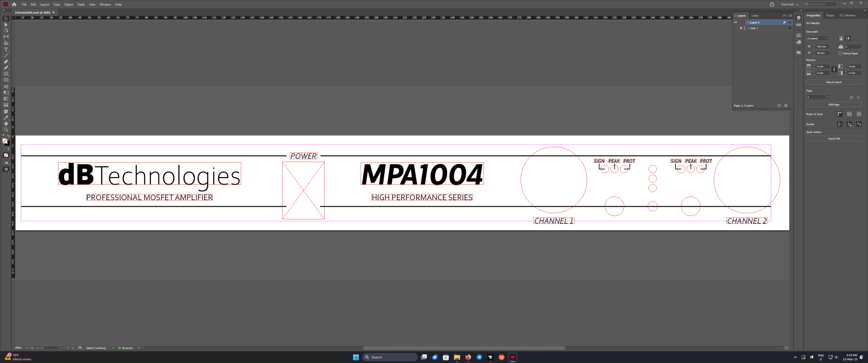
Task: Open status bar page number dropdown
Action: click(x=61, y=348)
